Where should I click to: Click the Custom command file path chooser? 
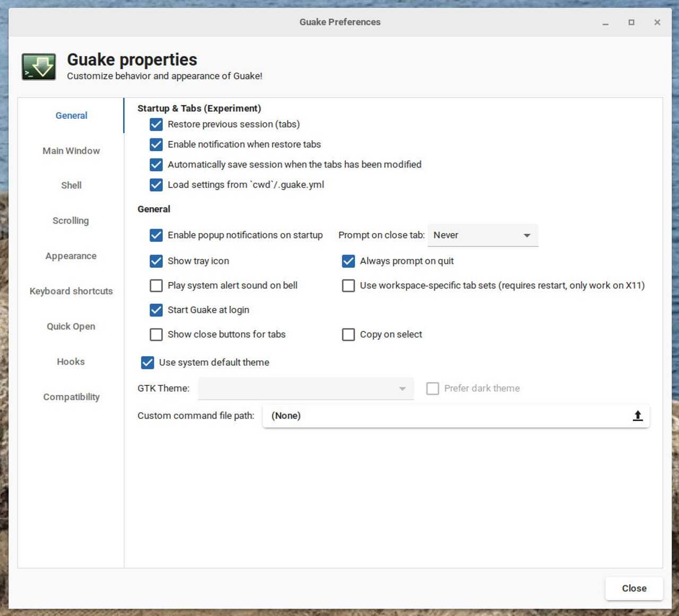click(x=456, y=416)
